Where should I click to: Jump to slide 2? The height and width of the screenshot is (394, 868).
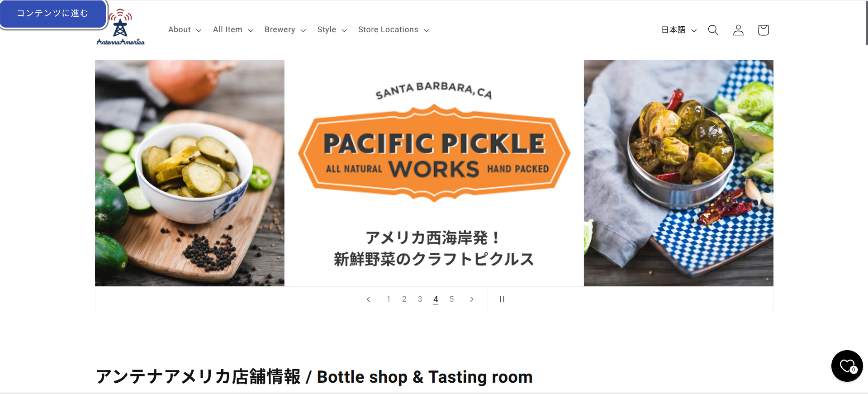tap(404, 299)
